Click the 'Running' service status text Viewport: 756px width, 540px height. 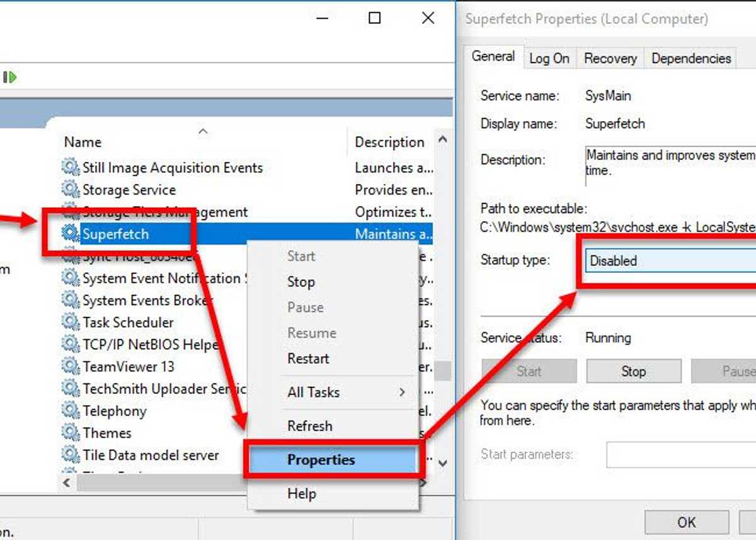pyautogui.click(x=608, y=338)
